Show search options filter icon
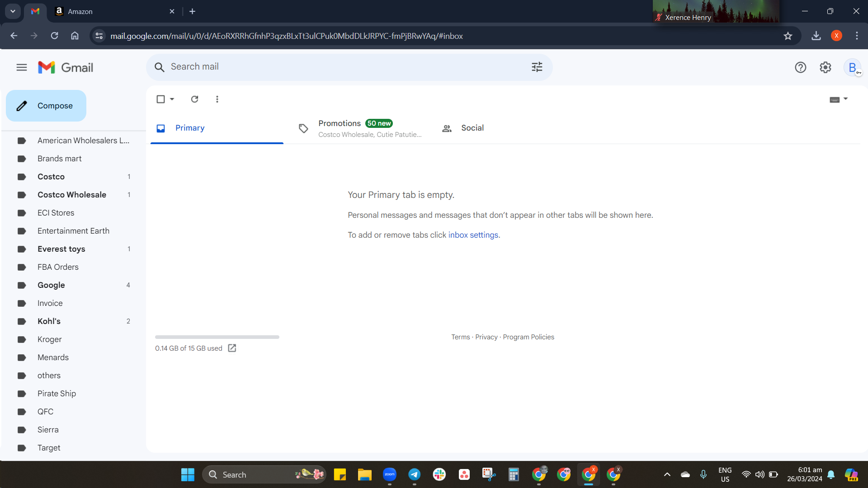Screen dimensions: 868x488 point(537,67)
